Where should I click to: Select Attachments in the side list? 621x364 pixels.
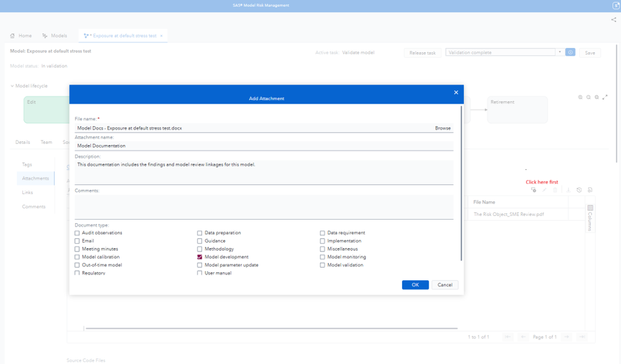click(x=35, y=179)
